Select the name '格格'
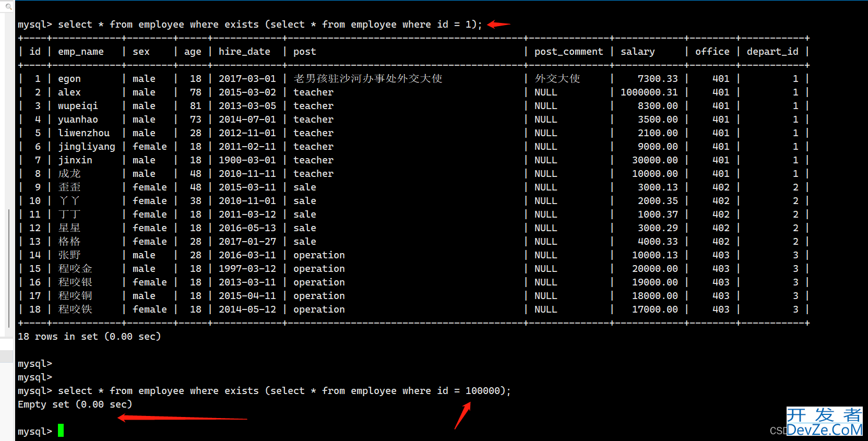868x441 pixels. pyautogui.click(x=69, y=242)
